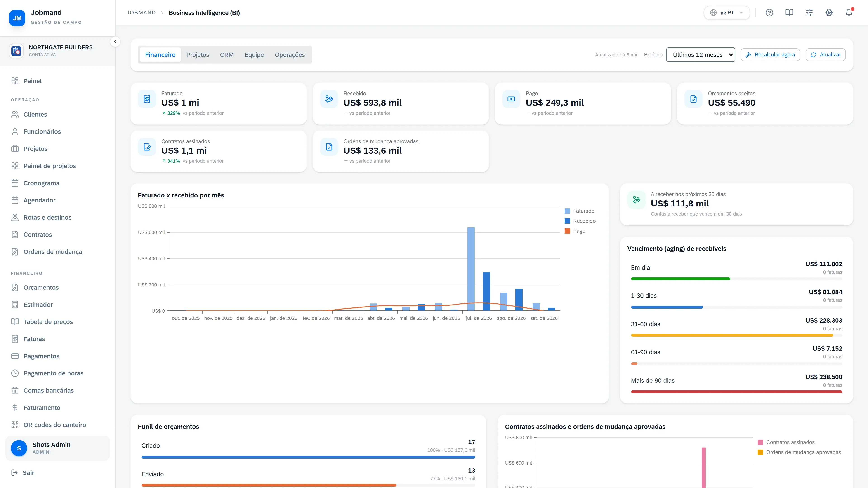This screenshot has width=868, height=488.
Task: Open Rotas e destinos in sidebar
Action: click(58, 218)
